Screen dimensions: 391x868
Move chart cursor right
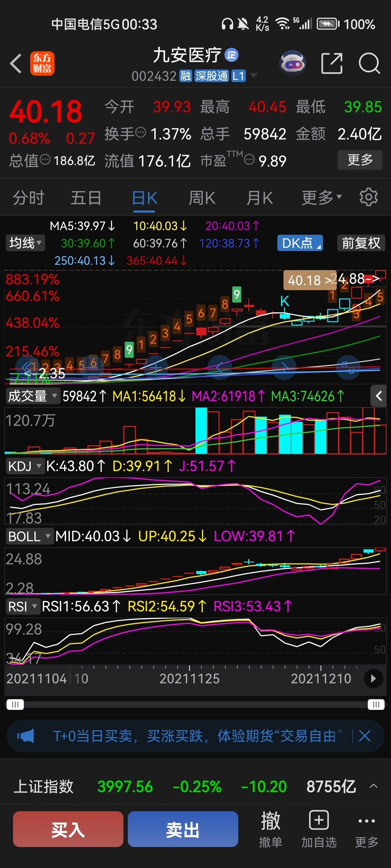click(x=284, y=368)
